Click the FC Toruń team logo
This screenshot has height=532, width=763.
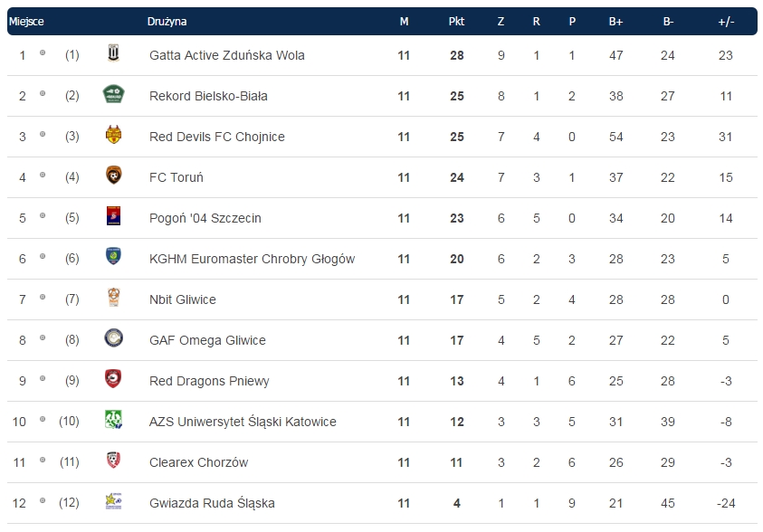coord(113,176)
